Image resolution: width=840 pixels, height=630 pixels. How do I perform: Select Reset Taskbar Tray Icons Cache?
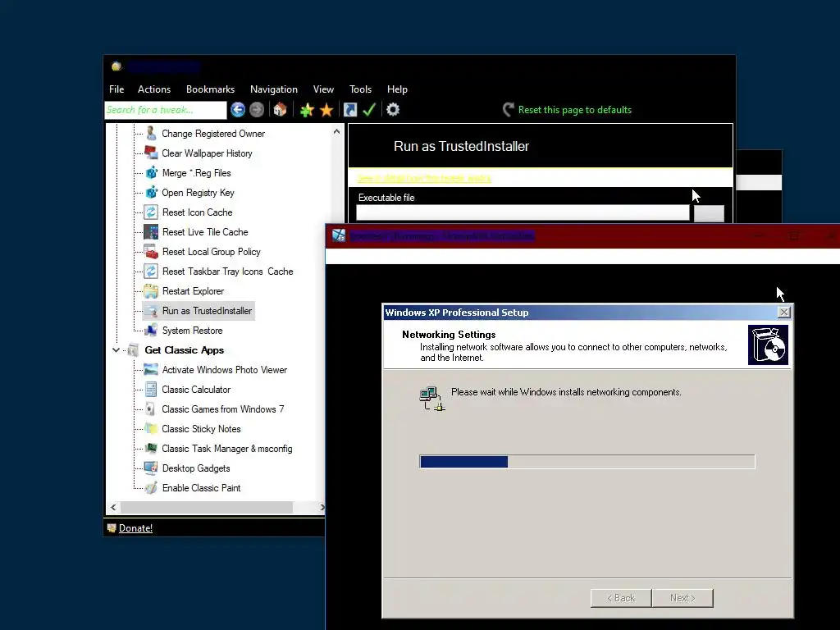coord(228,272)
